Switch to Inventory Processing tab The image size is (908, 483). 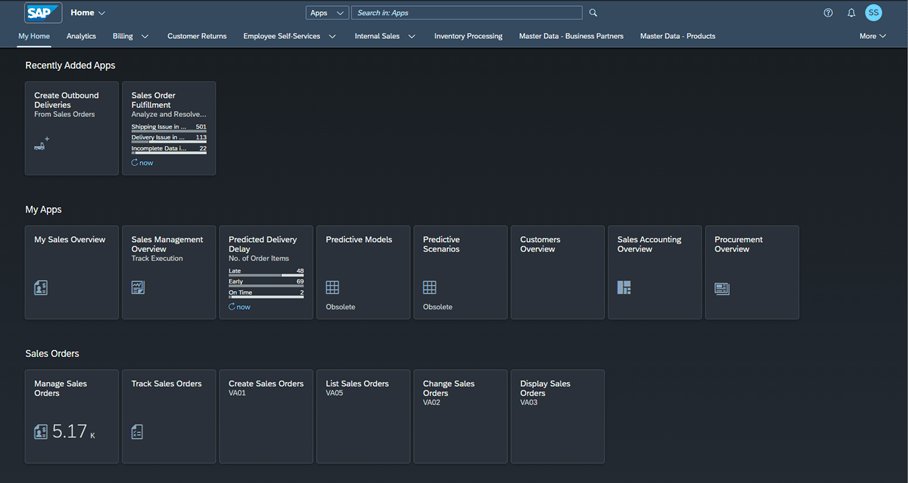[468, 36]
